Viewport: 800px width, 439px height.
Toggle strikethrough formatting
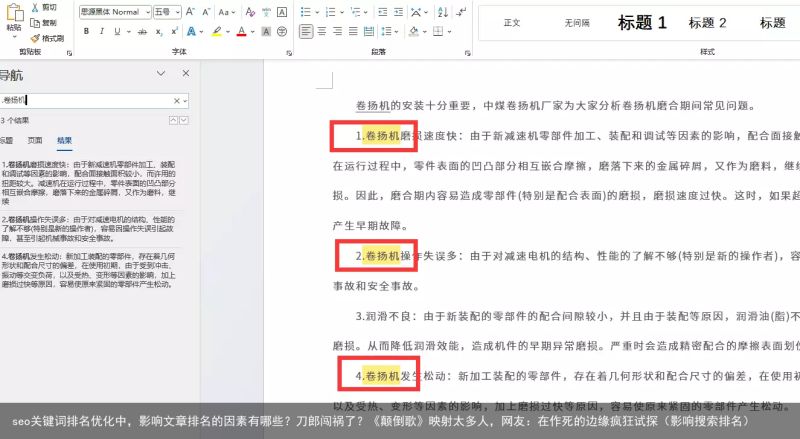coord(143,31)
